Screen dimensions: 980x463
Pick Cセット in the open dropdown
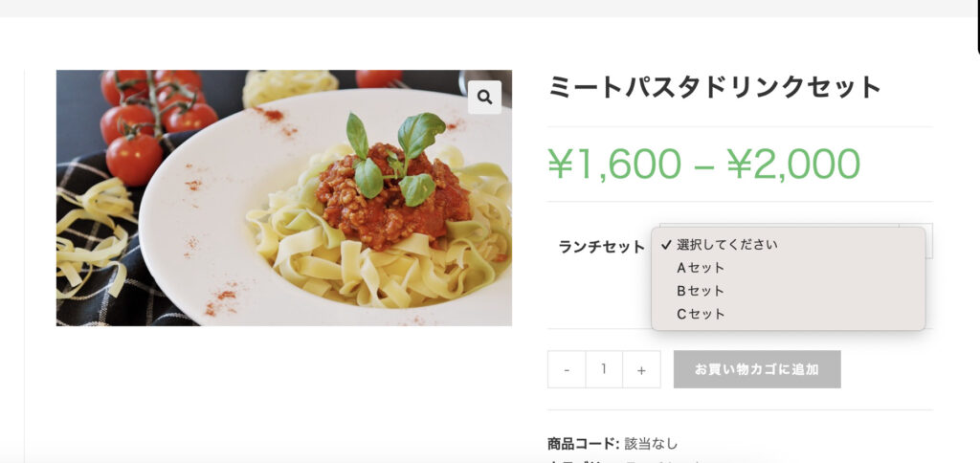point(701,314)
